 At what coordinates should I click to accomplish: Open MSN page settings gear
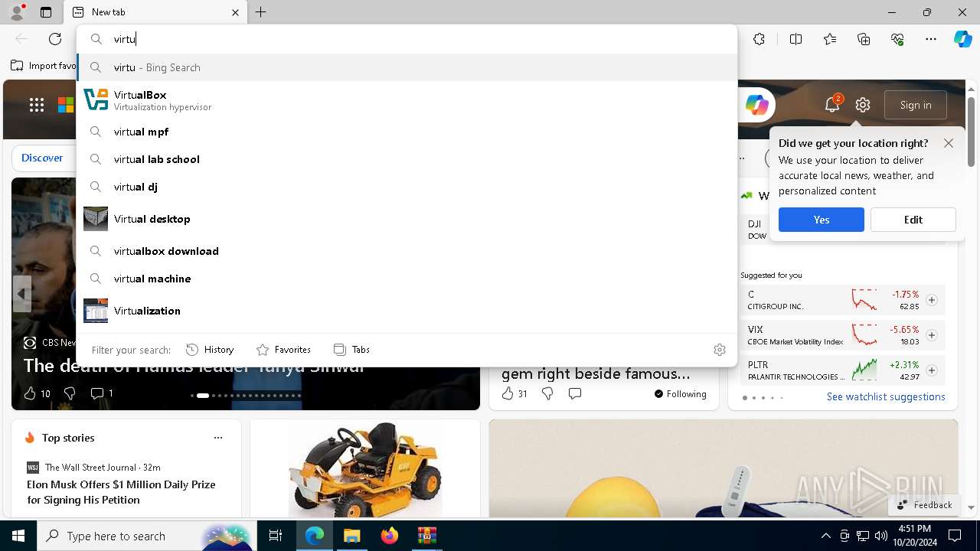(x=863, y=105)
